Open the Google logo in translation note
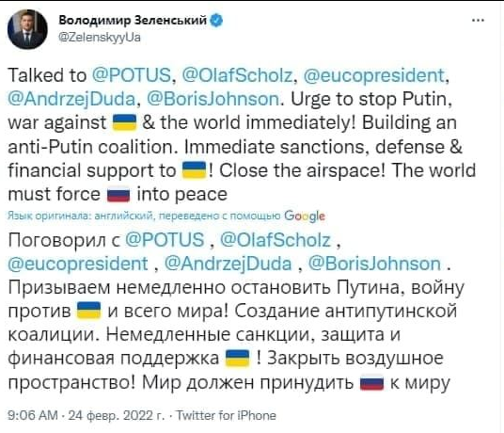 pos(305,216)
